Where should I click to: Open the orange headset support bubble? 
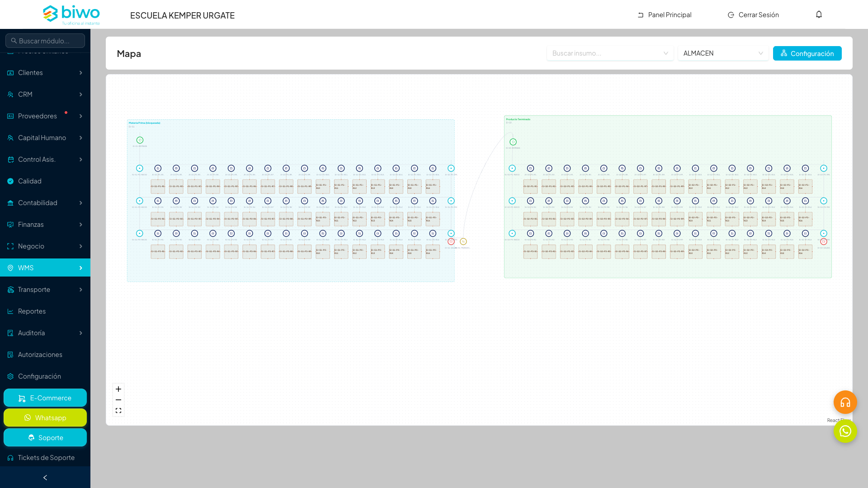(845, 402)
